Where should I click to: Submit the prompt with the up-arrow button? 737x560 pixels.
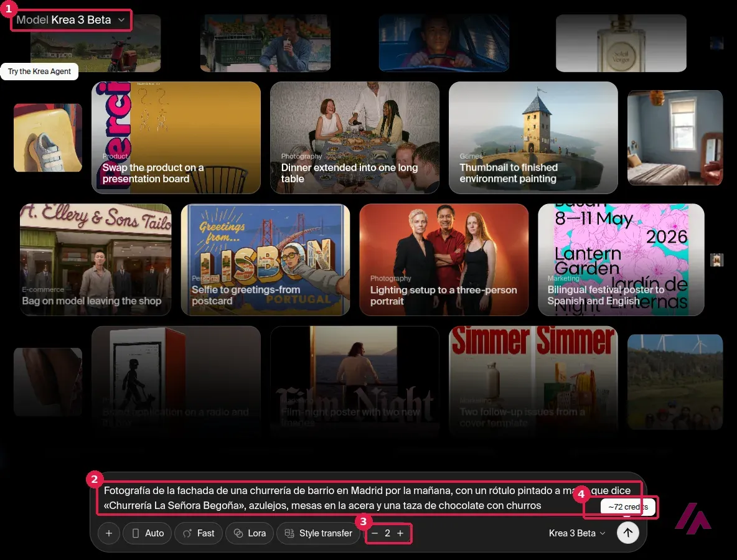pos(627,533)
